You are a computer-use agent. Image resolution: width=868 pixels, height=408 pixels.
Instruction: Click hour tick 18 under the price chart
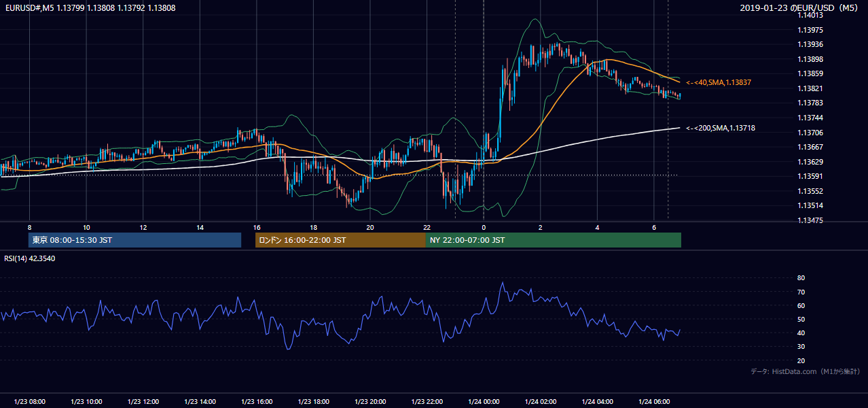(313, 227)
